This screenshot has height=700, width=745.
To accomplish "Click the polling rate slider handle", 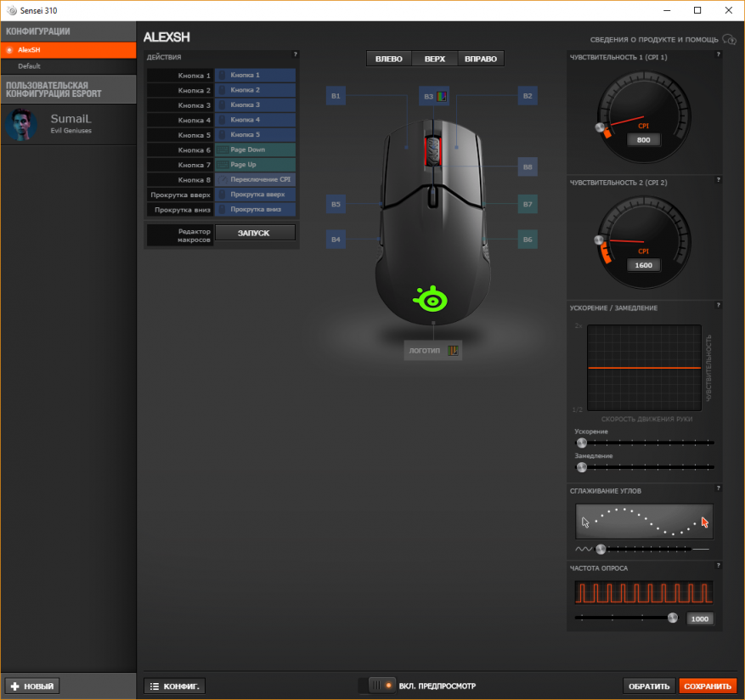I will 672,618.
